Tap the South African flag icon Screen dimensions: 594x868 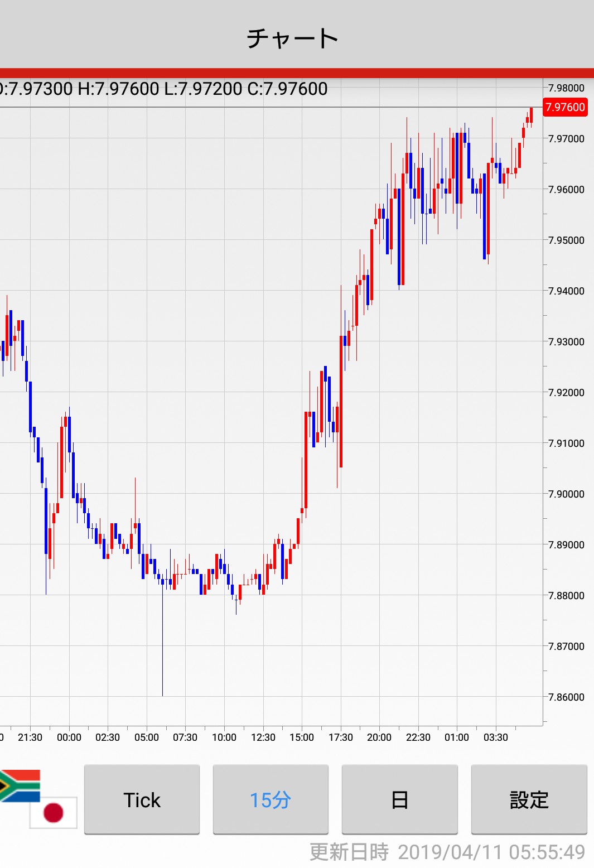[20, 785]
